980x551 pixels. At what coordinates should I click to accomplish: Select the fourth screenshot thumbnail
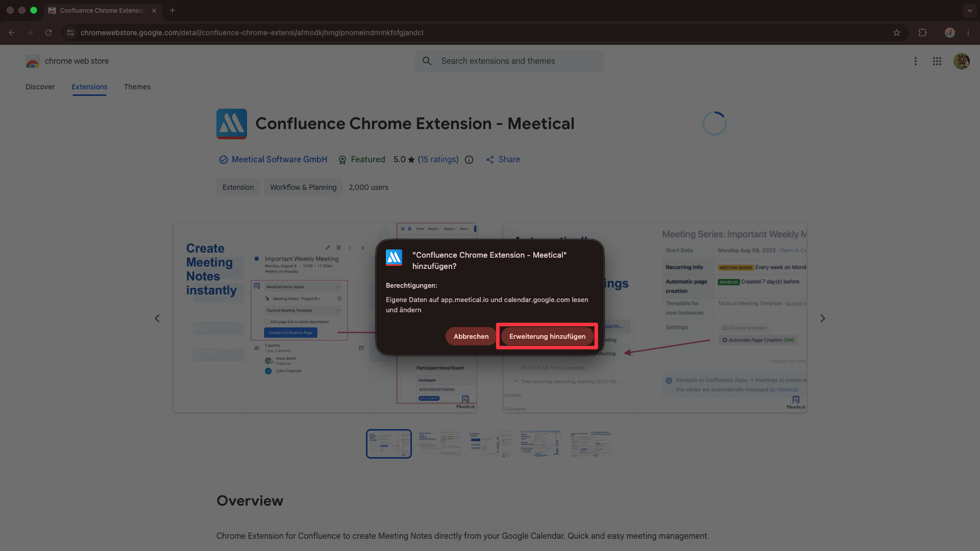pyautogui.click(x=541, y=444)
